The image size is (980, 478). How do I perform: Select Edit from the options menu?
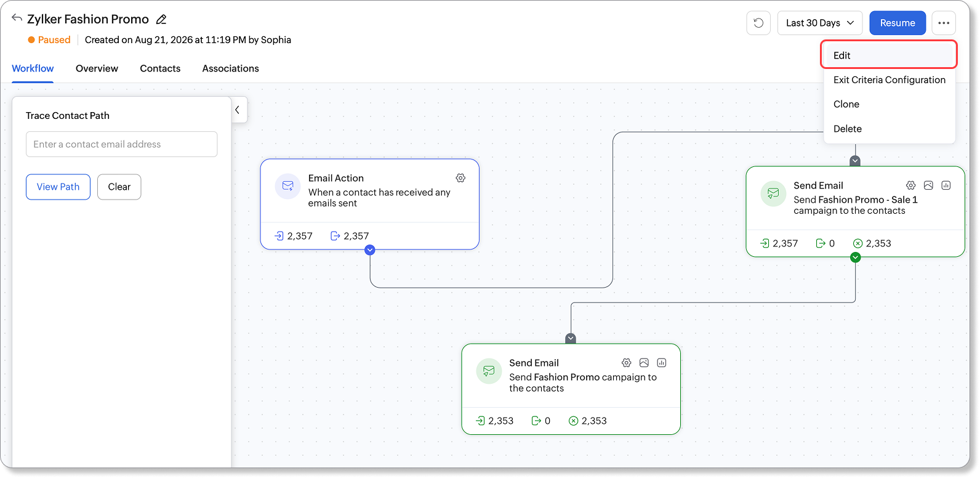(x=889, y=55)
